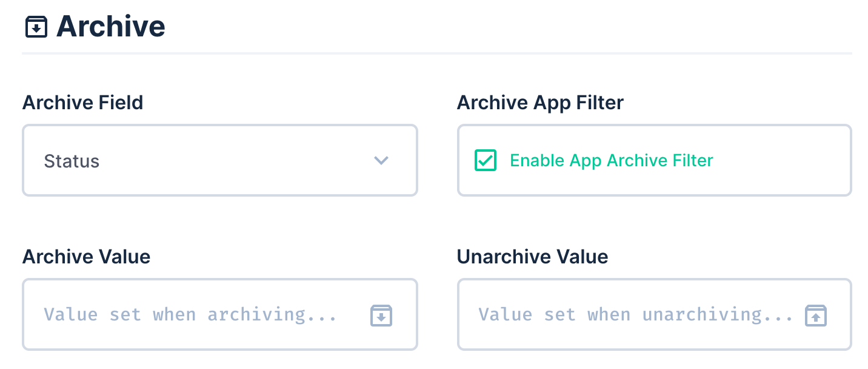
Task: Click the green checkmark icon in the Archive App Filter box
Action: point(485,160)
